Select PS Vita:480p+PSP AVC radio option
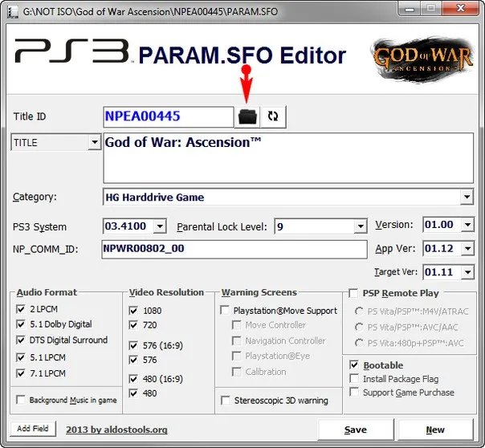Viewport: 485px width, 448px height. (x=359, y=343)
